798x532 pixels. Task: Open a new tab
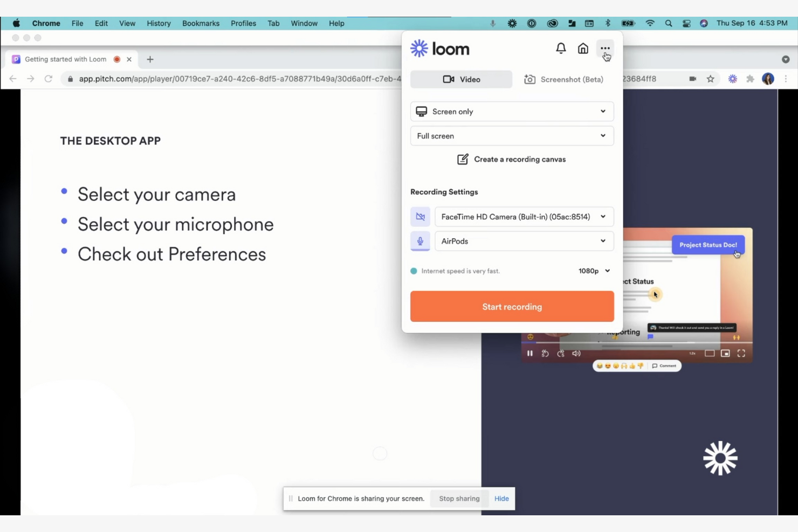(150, 59)
